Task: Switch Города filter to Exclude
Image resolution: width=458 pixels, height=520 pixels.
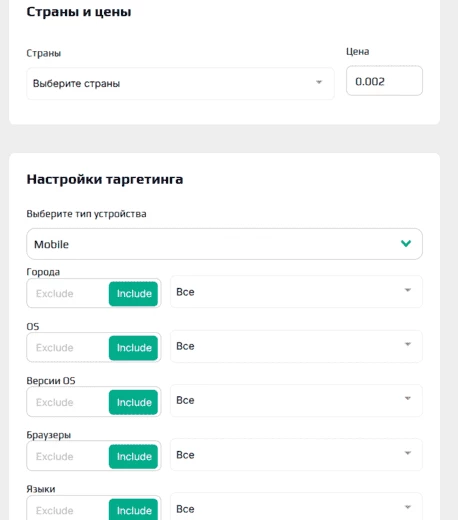Action: coord(55,294)
